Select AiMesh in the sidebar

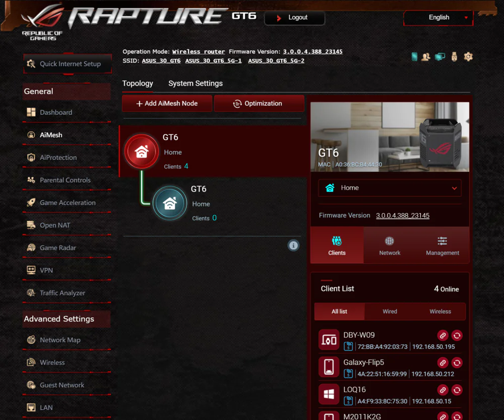pyautogui.click(x=67, y=135)
